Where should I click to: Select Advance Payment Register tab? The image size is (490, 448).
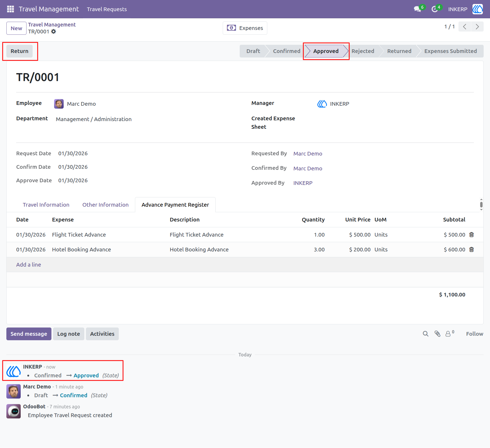pyautogui.click(x=175, y=205)
